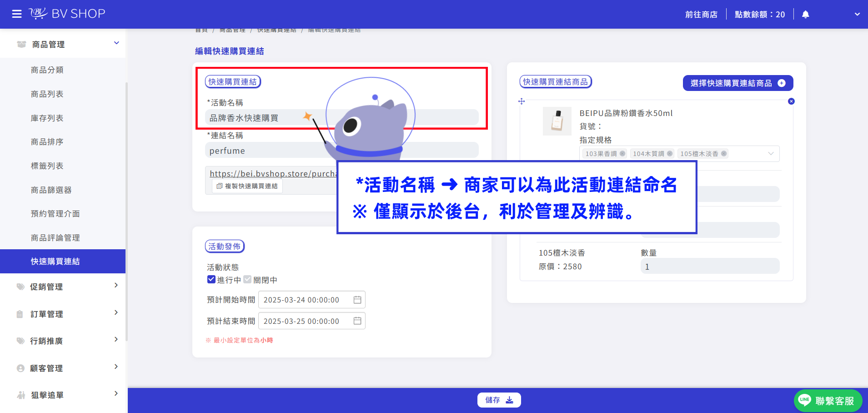Click the 商品管理 box icon
Image resolution: width=868 pixels, height=413 pixels.
(x=21, y=44)
